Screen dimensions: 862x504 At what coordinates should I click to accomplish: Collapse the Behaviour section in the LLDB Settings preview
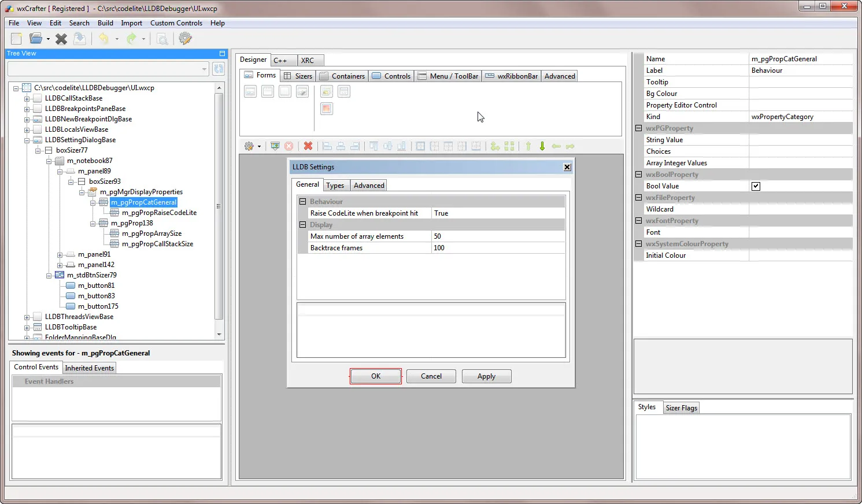pos(302,201)
